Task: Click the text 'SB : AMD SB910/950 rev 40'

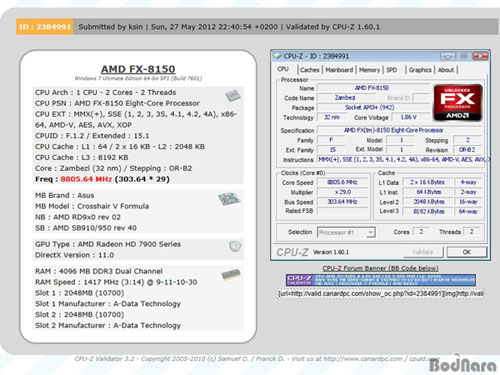Action: pos(86,228)
